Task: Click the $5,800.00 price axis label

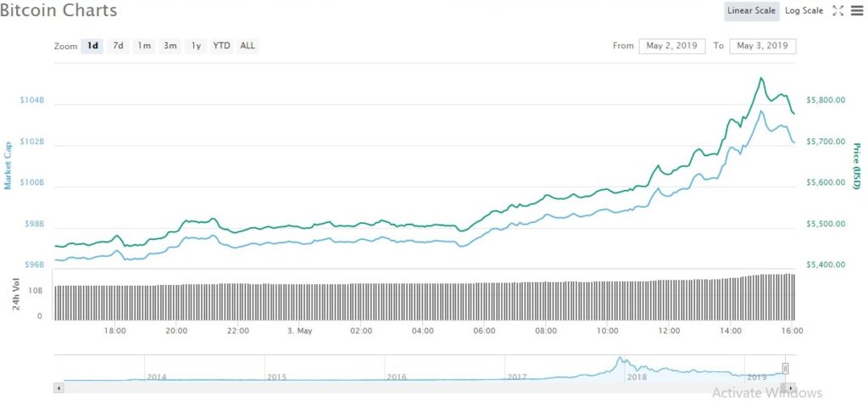Action: click(x=826, y=100)
